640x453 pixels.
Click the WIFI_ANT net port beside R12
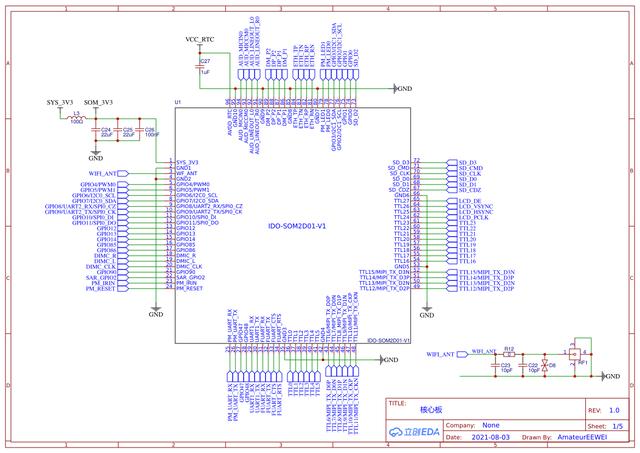coord(447,354)
